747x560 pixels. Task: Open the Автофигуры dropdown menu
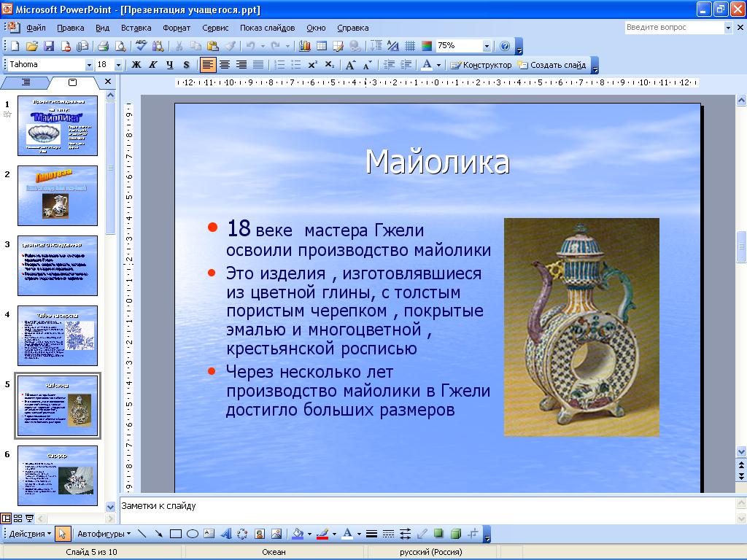click(x=104, y=534)
